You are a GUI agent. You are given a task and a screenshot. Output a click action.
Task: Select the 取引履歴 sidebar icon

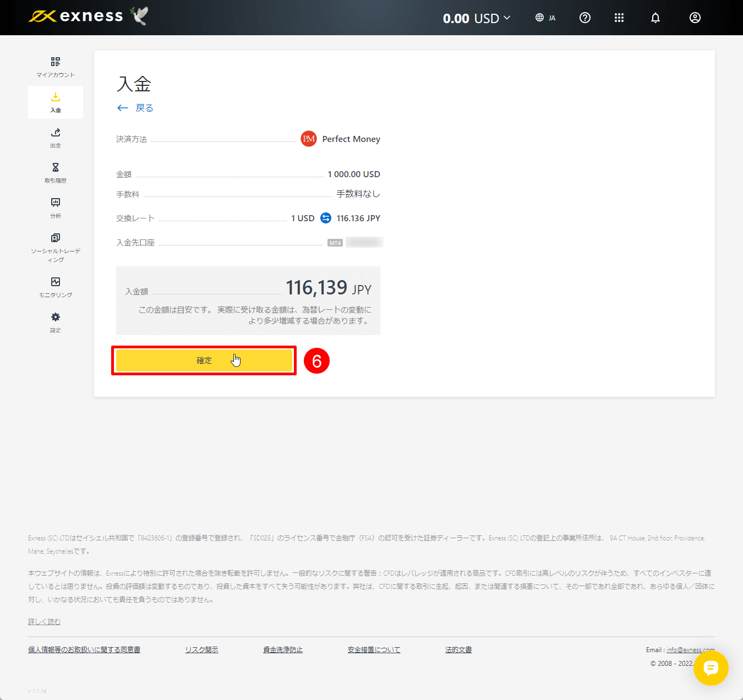[x=55, y=172]
